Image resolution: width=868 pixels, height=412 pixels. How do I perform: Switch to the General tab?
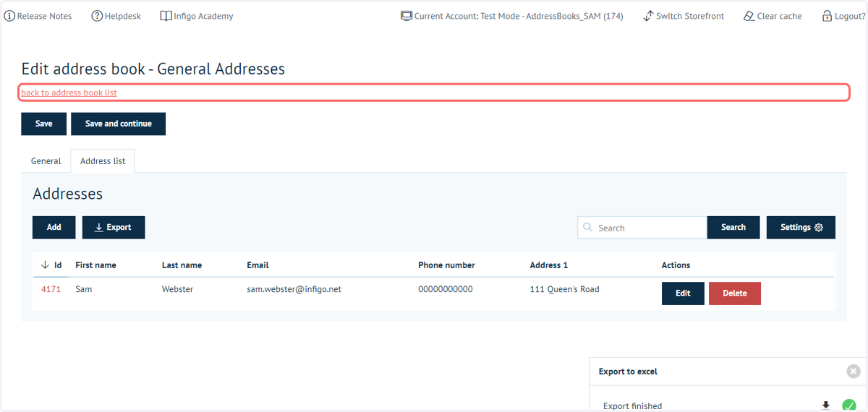pyautogui.click(x=46, y=161)
